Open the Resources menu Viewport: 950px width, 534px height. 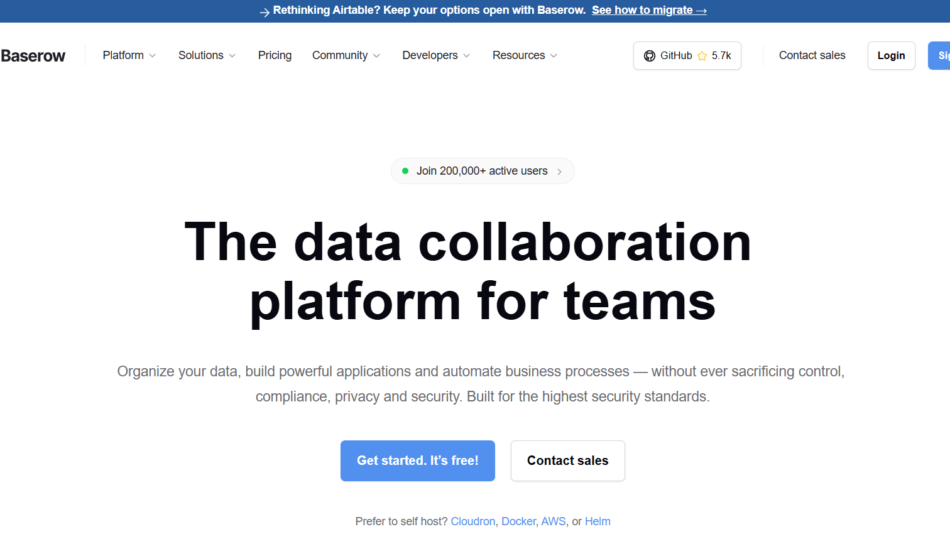[525, 55]
